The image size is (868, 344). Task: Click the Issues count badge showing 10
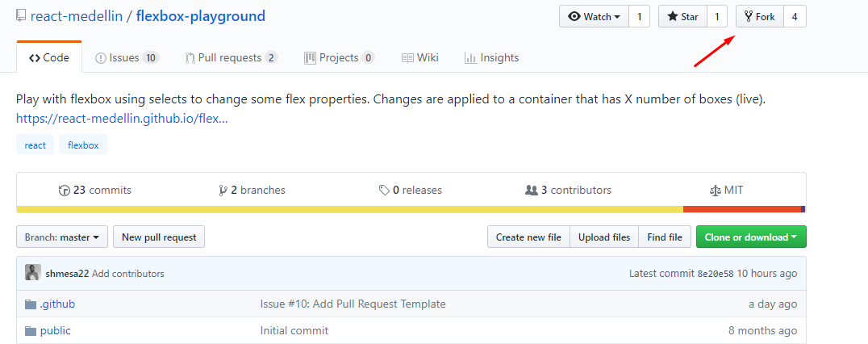(151, 57)
